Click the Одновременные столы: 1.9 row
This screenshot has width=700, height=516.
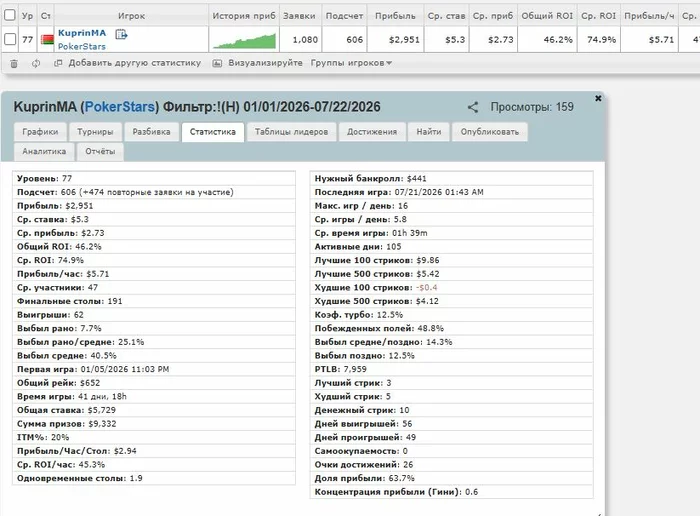[154, 478]
